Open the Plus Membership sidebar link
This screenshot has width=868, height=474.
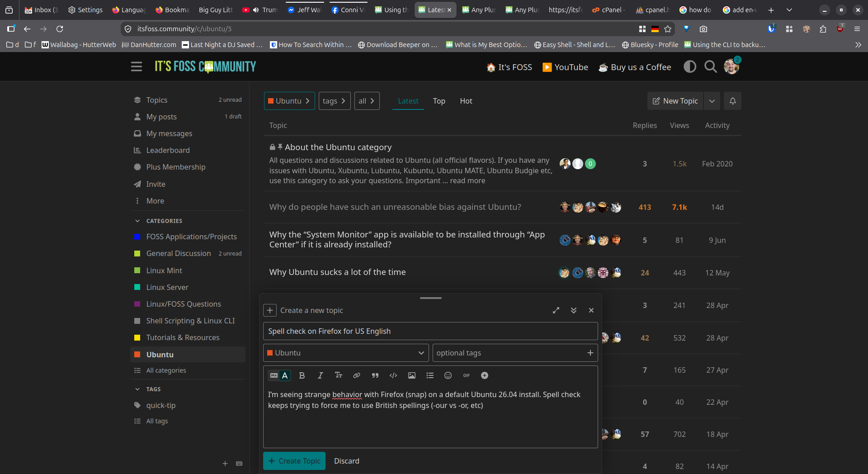tap(175, 167)
